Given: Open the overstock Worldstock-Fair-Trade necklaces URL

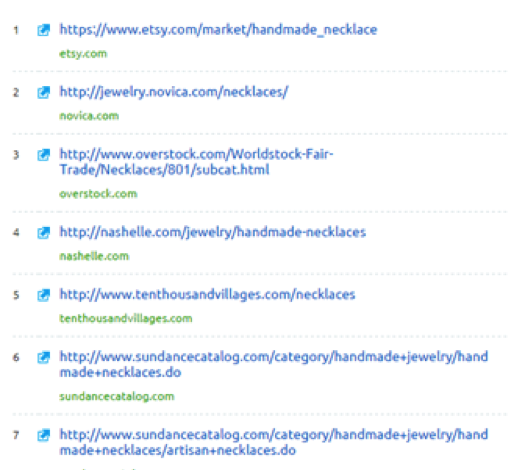Looking at the screenshot, I should click(196, 162).
